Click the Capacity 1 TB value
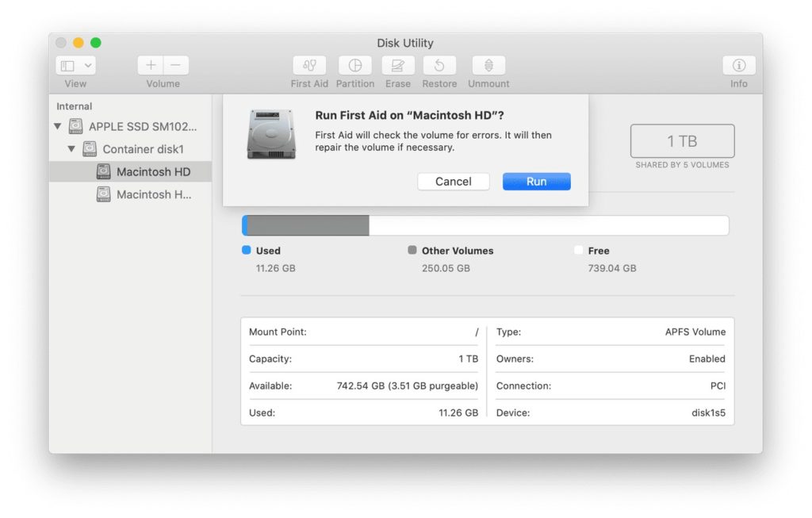812x518 pixels. [468, 359]
